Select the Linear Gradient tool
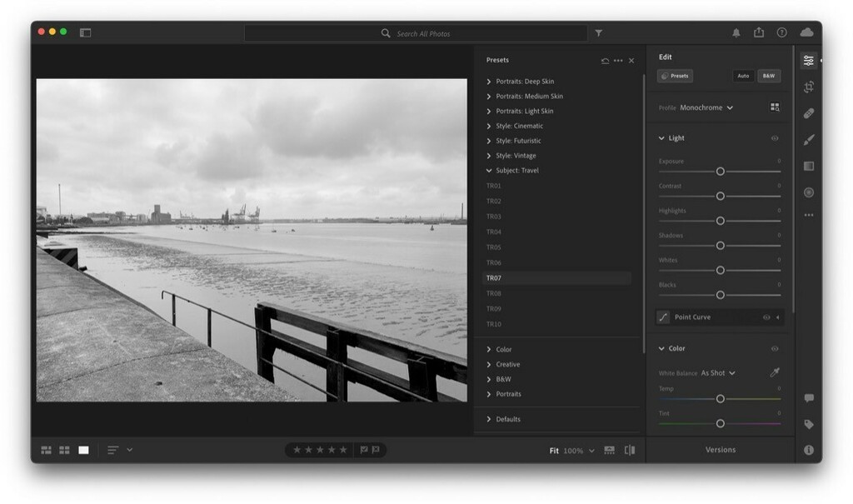The image size is (853, 504). point(809,166)
